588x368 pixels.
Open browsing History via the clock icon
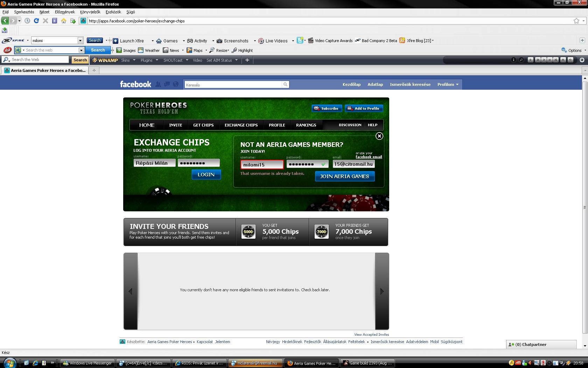(x=27, y=21)
